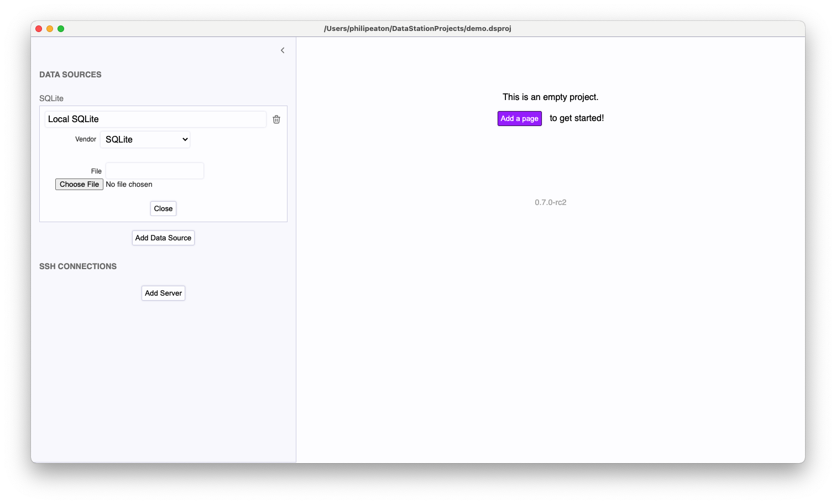Click Choose File to pick a database
Viewport: 836px width, 504px height.
[x=79, y=184]
